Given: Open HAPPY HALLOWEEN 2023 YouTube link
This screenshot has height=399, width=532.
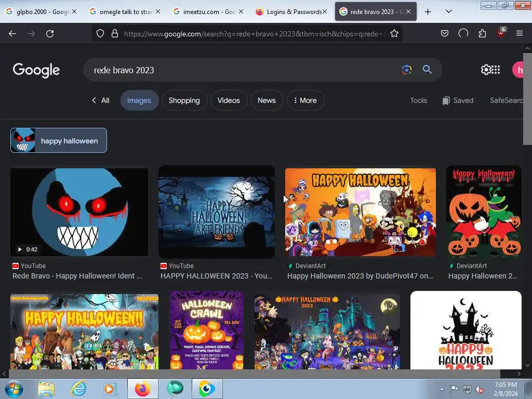Looking at the screenshot, I should pos(216,276).
